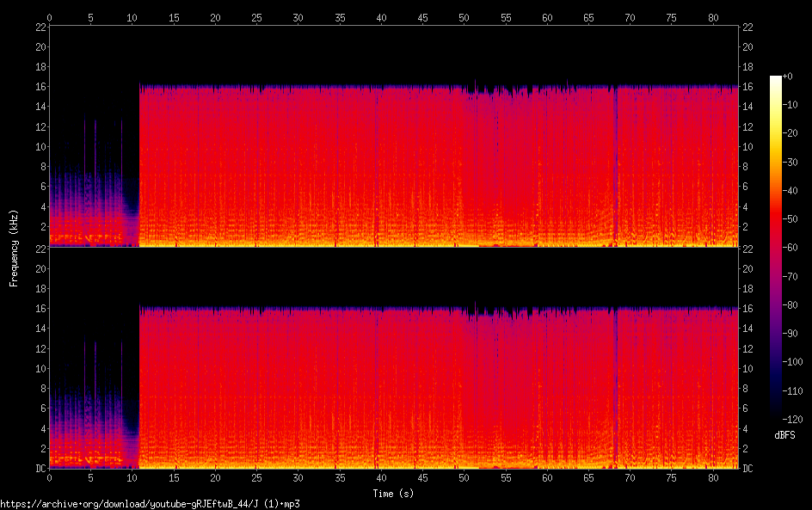Click the 0 second mark on bottom time axis

click(50, 477)
